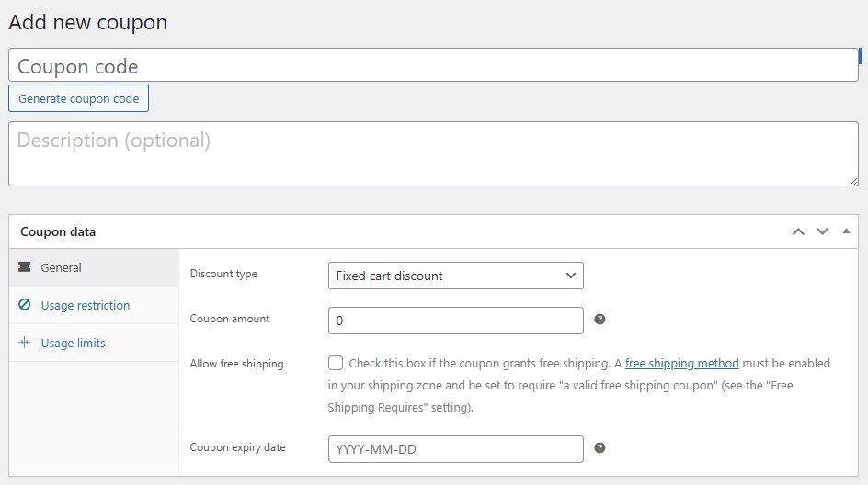Image resolution: width=868 pixels, height=485 pixels.
Task: Click the Coupon data panel title
Action: (x=58, y=232)
